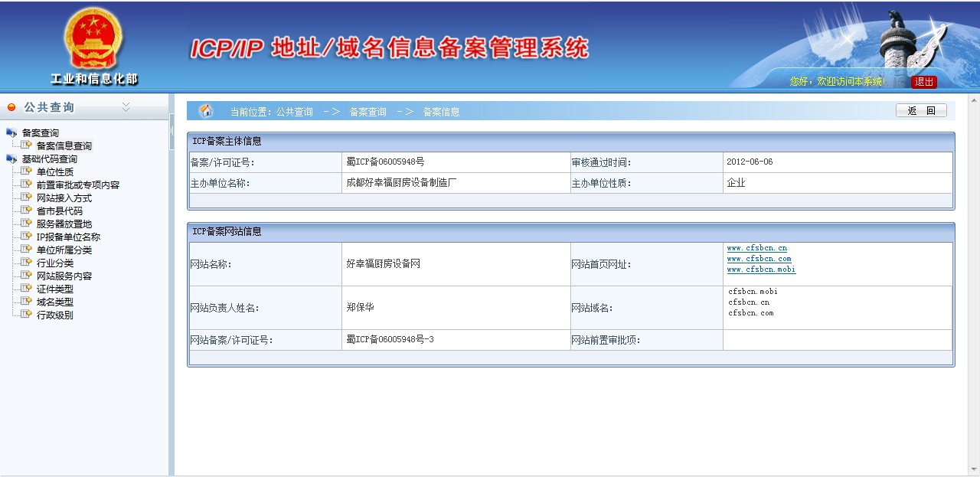Click the 好幸福厨房设备网 website name

coord(383,264)
